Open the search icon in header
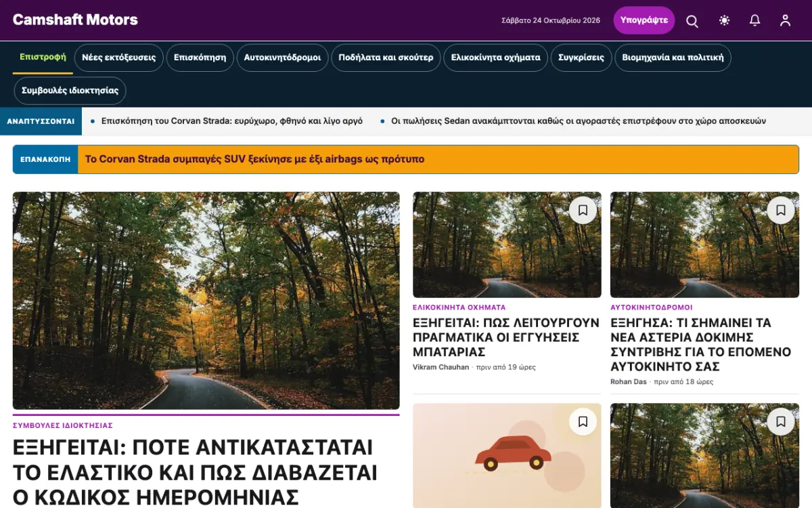The width and height of the screenshot is (812, 508). tap(692, 20)
